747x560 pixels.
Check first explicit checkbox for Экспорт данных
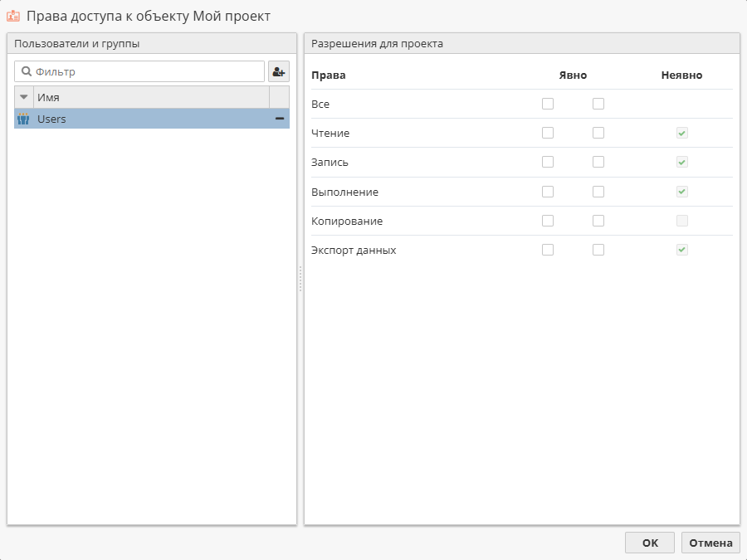coord(548,250)
